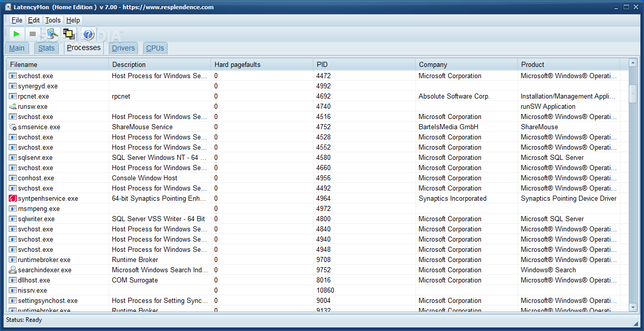This screenshot has width=644, height=331.
Task: Click 'SQL Server VSS Writer - 64 Bit' description
Action: pos(158,219)
